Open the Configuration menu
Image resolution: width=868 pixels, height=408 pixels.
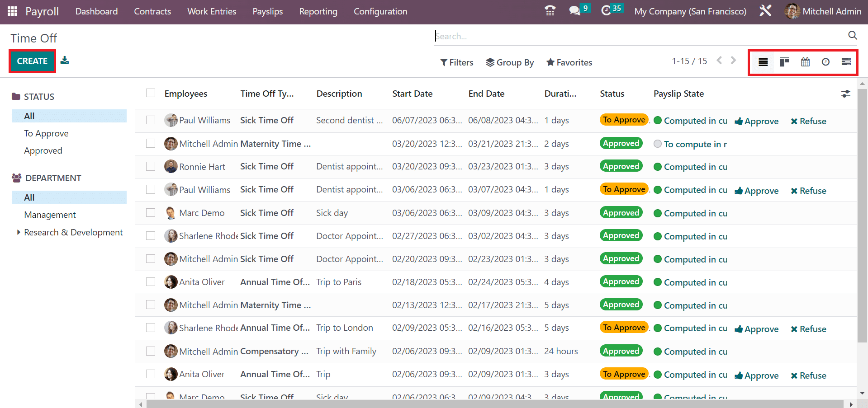pos(380,11)
